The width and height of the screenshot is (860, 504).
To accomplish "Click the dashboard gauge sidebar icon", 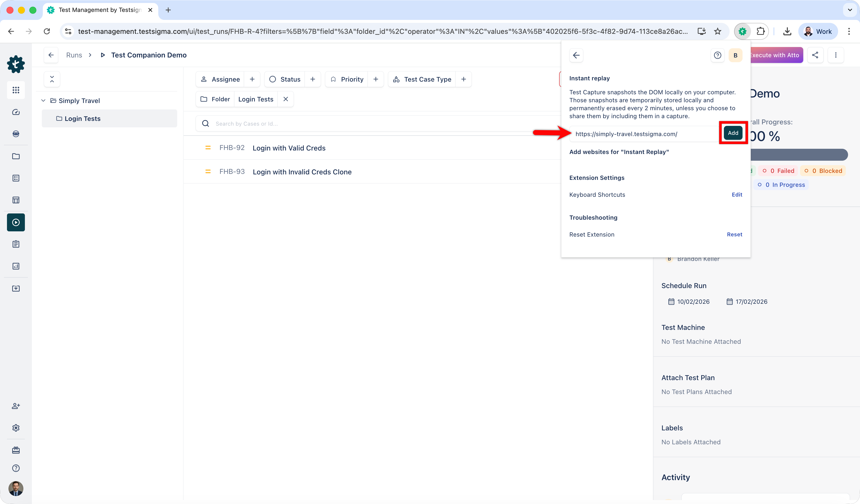I will [16, 112].
